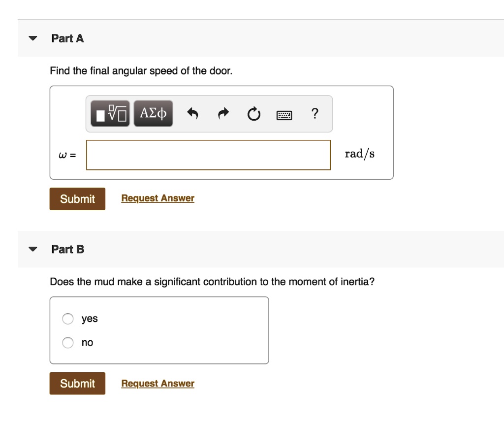
Task: Click the Part B section header
Action: coord(67,249)
